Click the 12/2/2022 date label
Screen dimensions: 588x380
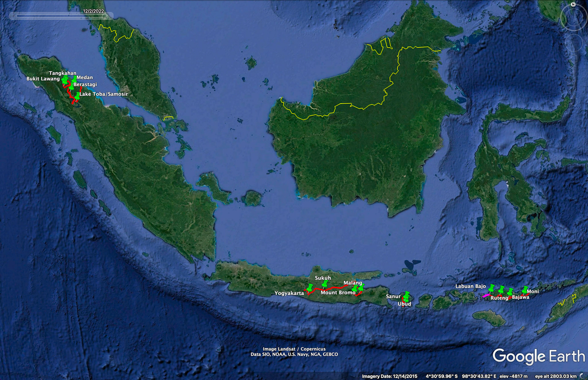pos(93,12)
